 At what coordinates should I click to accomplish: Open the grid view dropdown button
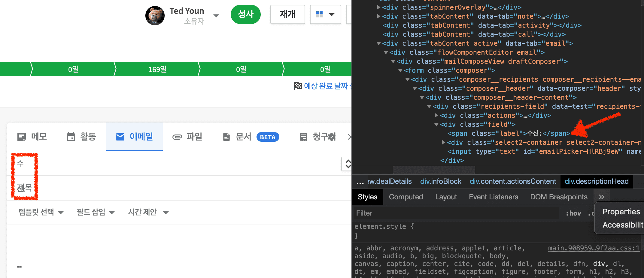pyautogui.click(x=325, y=14)
